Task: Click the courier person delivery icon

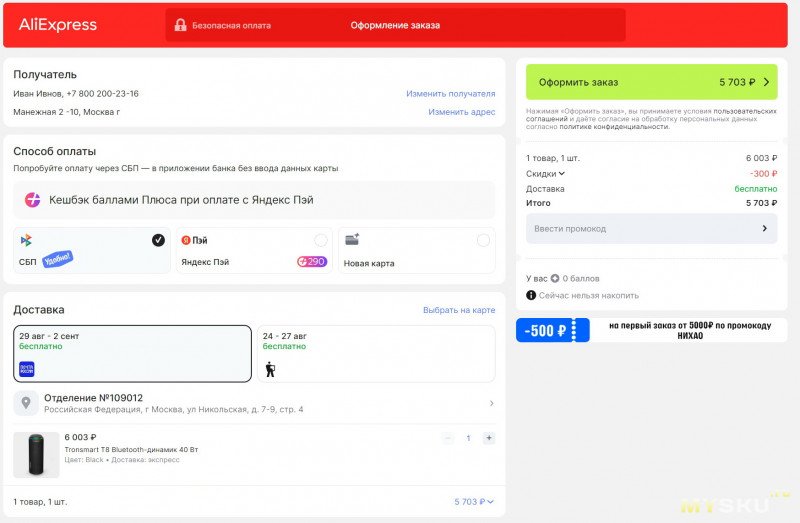Action: (270, 369)
